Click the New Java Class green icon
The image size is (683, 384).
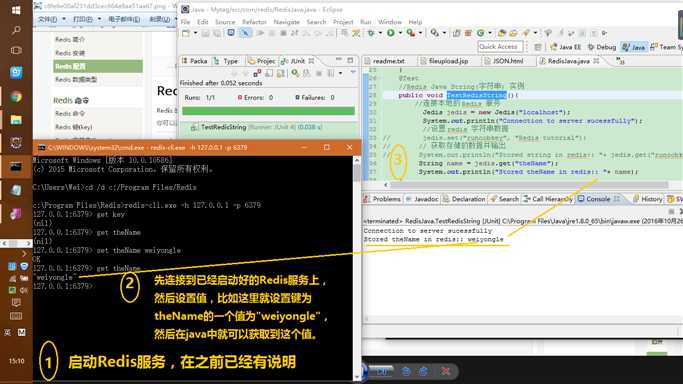pos(480,33)
